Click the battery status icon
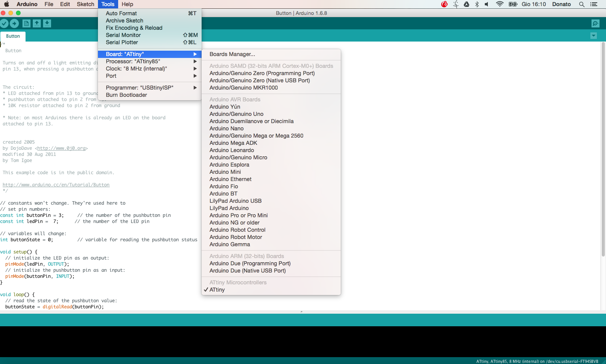 (x=513, y=4)
